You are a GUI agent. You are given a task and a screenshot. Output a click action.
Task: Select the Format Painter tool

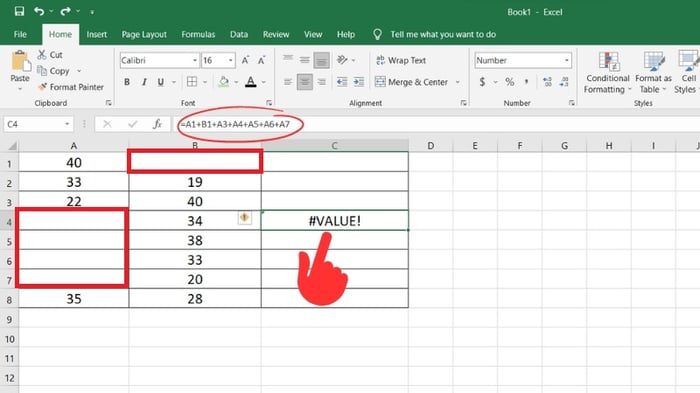coord(71,87)
